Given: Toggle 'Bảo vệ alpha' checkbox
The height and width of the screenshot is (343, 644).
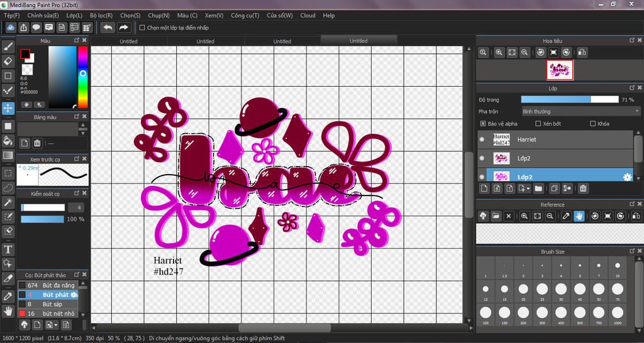Looking at the screenshot, I should click(x=483, y=124).
